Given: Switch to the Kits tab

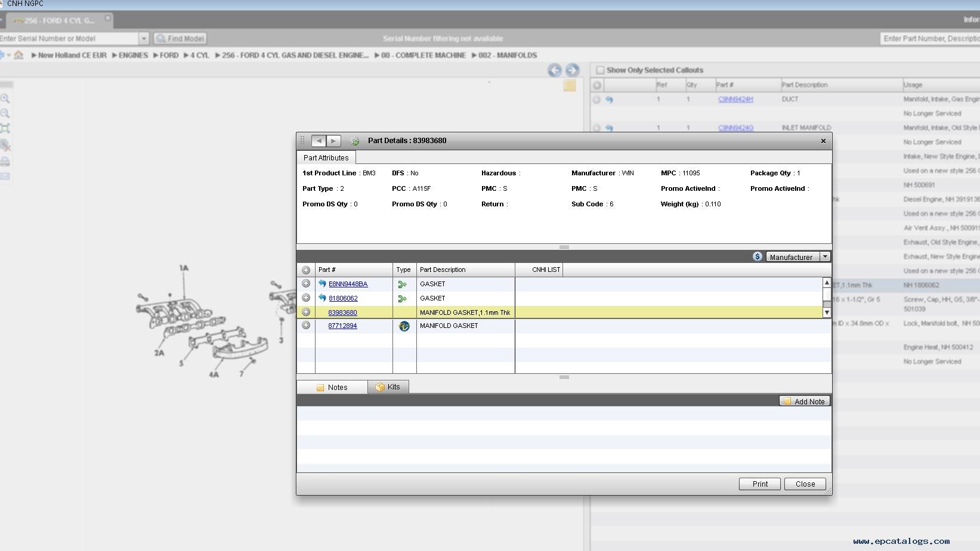Looking at the screenshot, I should (388, 387).
